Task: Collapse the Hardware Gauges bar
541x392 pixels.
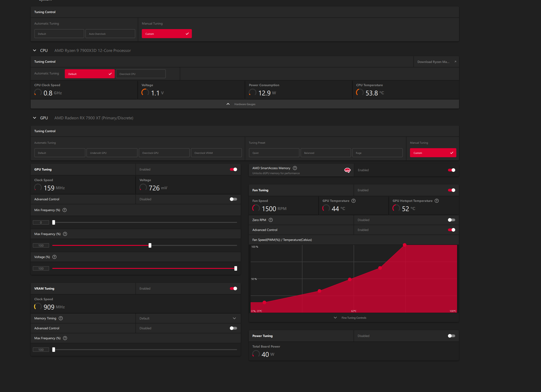Action: 245,104
